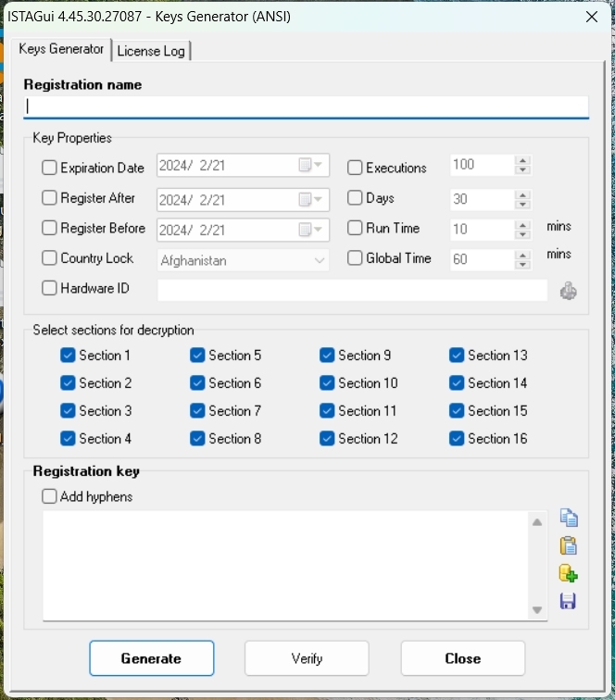The image size is (615, 700).
Task: Uncheck Section 16
Action: tap(457, 438)
